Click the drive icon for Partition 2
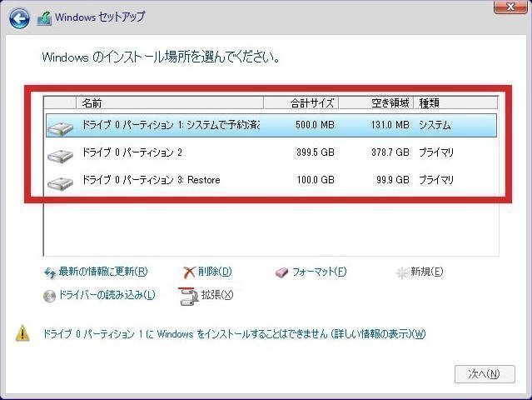Viewport: 532px width, 400px height. click(61, 156)
